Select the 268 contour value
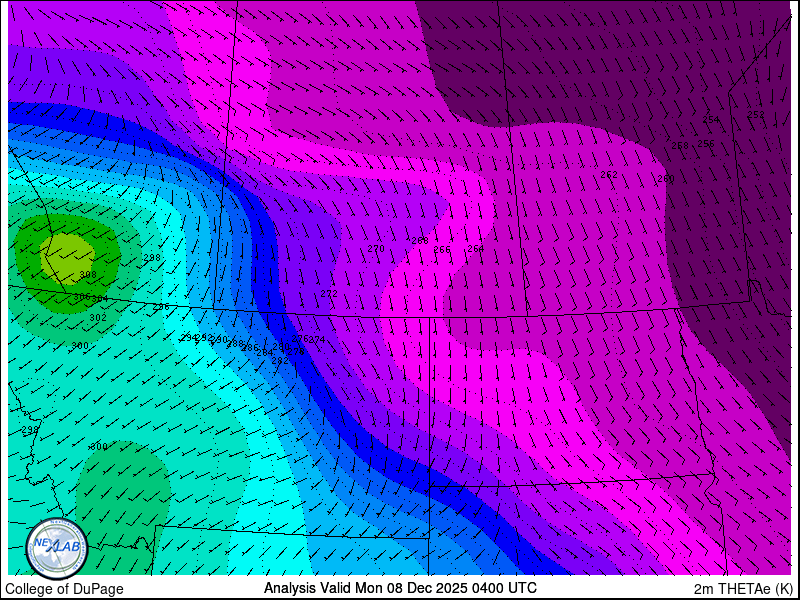This screenshot has height=600, width=800. click(x=420, y=241)
